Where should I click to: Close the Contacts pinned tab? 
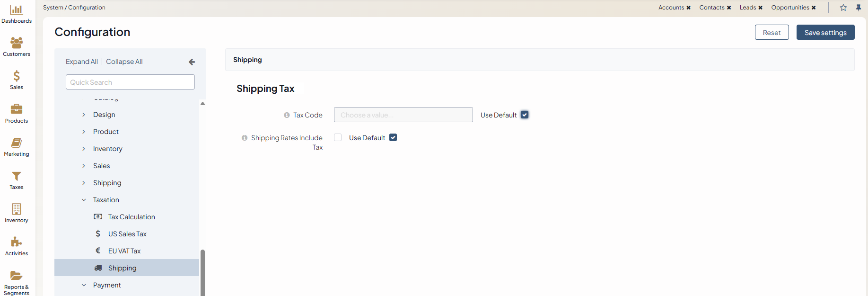coord(729,8)
